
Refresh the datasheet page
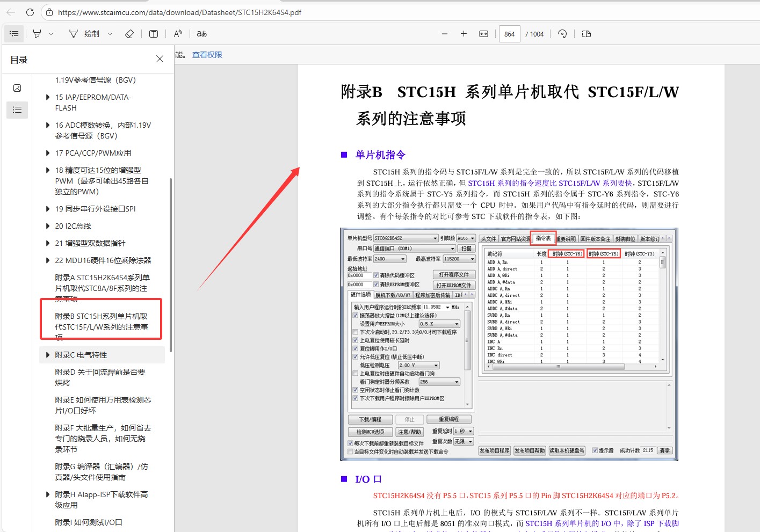click(30, 12)
